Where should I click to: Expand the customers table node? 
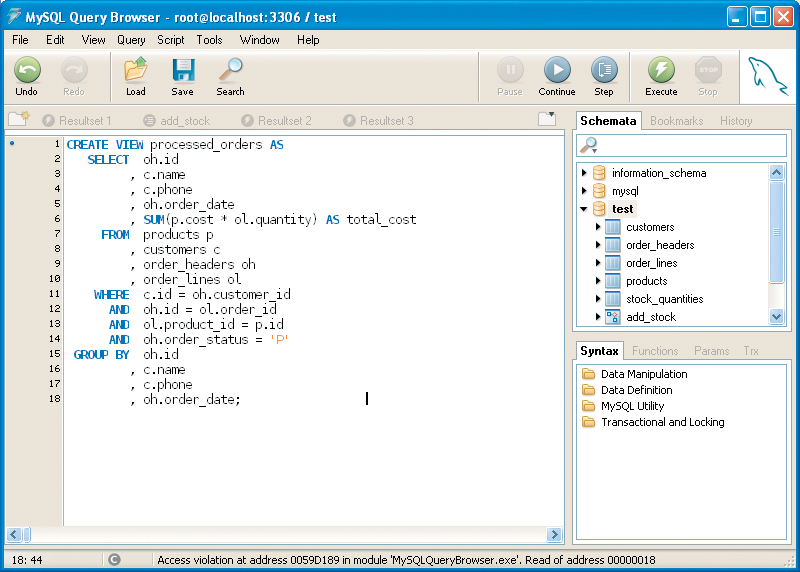point(598,227)
